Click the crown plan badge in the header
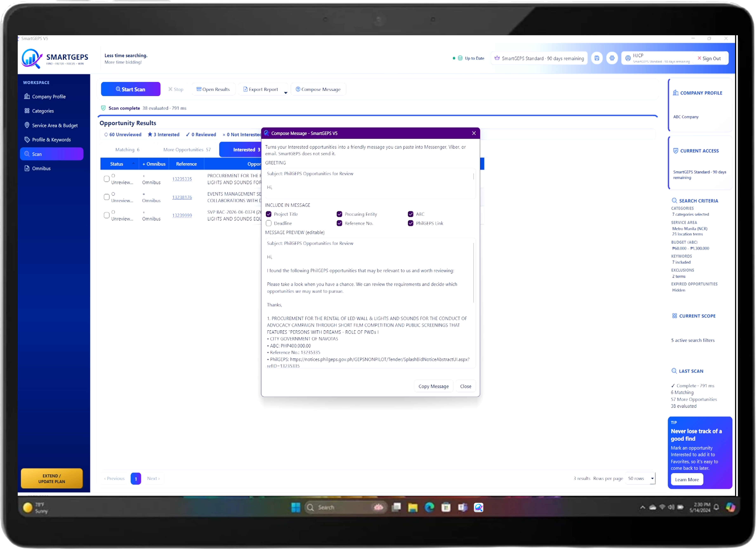This screenshot has width=756, height=549. click(x=539, y=58)
